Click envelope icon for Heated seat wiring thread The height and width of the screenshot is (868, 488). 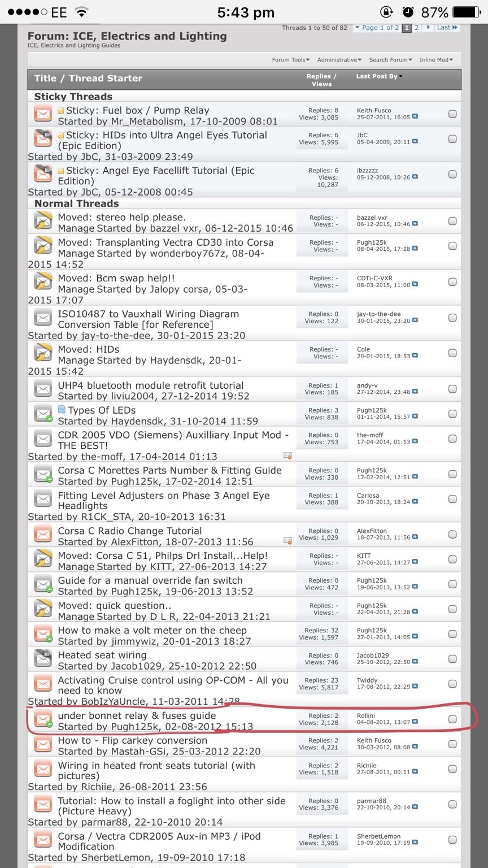43,659
